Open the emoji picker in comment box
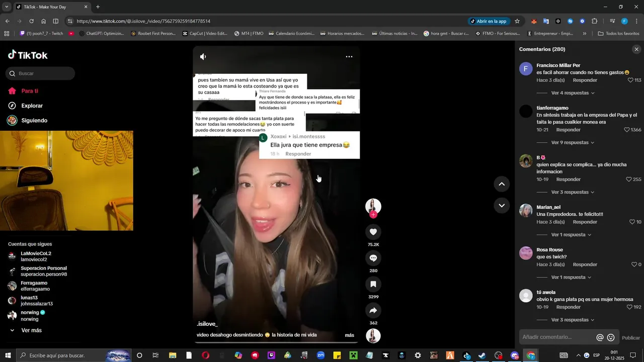644x362 pixels. pos(611,337)
